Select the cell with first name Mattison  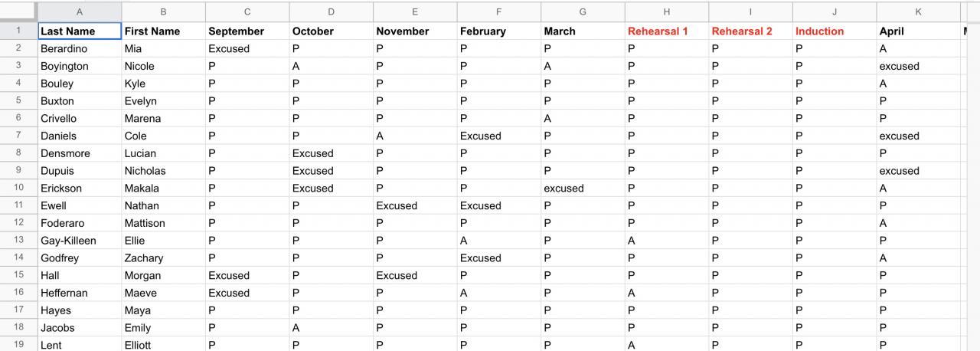[x=163, y=223]
